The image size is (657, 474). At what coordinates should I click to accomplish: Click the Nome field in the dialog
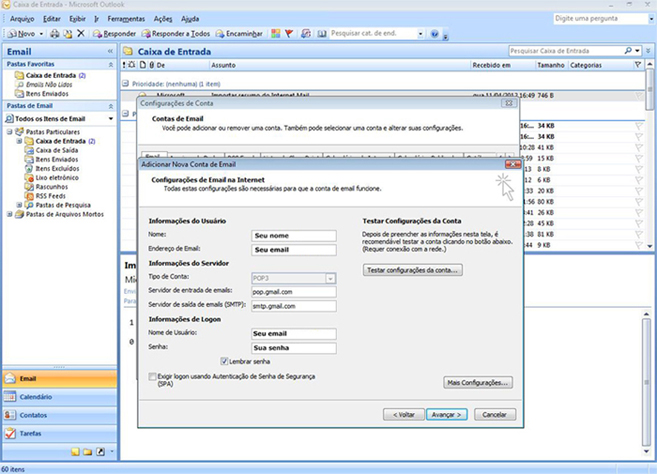(x=294, y=236)
